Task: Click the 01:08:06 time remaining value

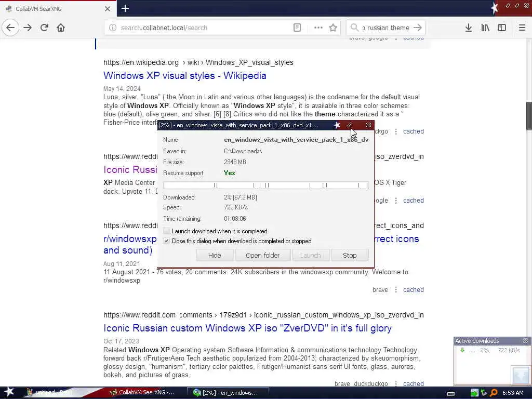Action: 235,219
